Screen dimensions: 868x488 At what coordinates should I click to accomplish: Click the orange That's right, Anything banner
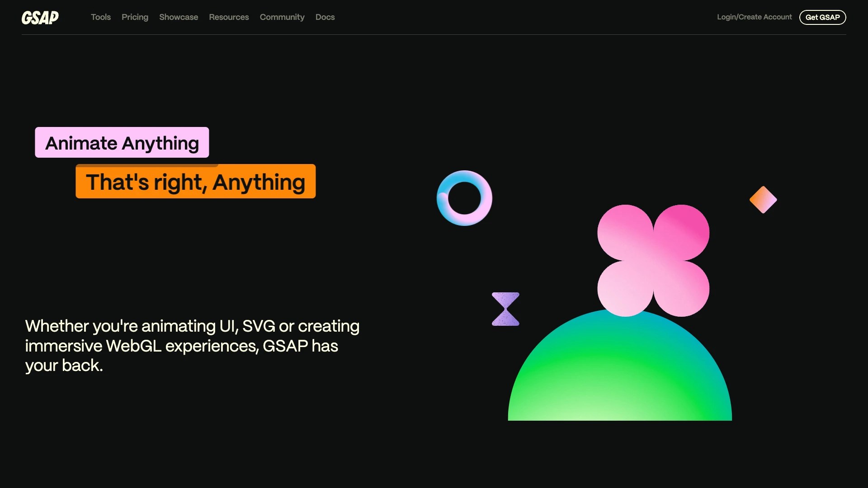coord(195,182)
